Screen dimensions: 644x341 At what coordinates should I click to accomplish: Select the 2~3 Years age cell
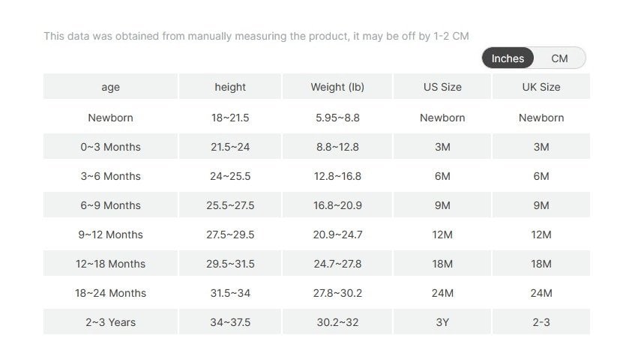[x=110, y=322]
